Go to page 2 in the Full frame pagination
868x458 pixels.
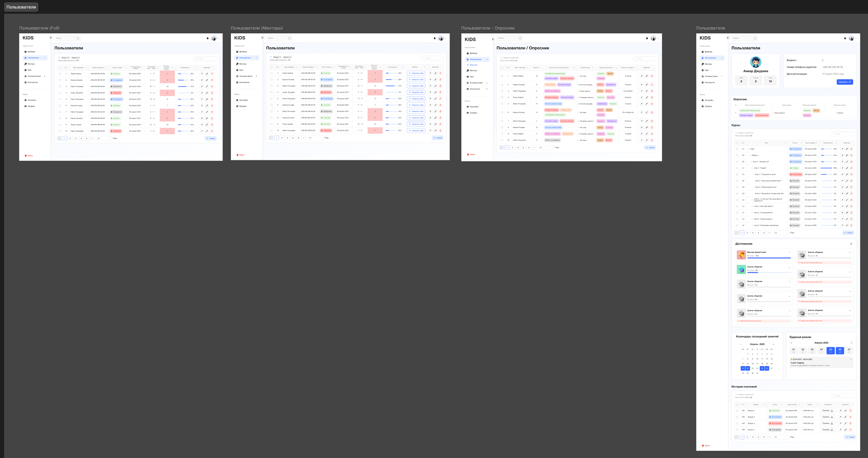(70, 138)
